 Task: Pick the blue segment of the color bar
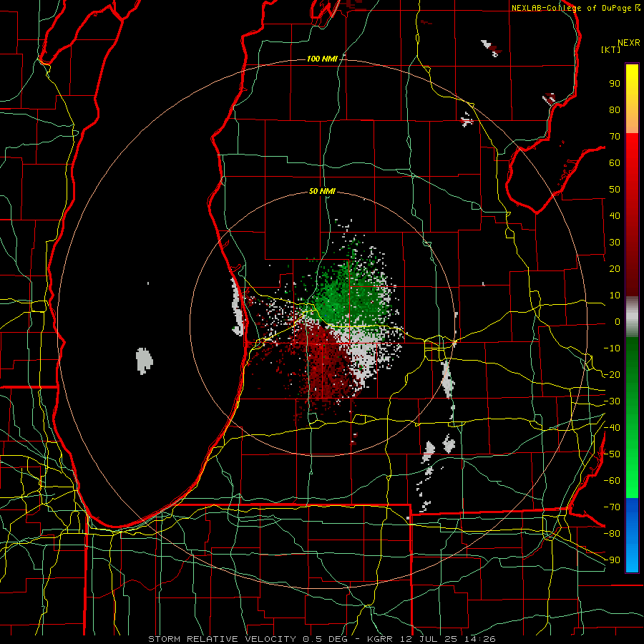632,535
